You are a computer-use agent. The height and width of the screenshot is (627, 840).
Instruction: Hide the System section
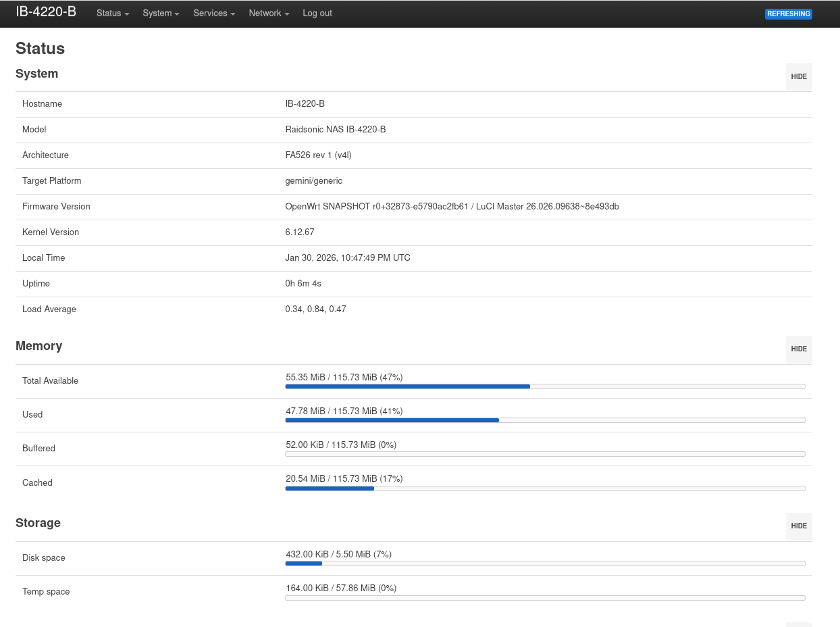click(x=799, y=77)
